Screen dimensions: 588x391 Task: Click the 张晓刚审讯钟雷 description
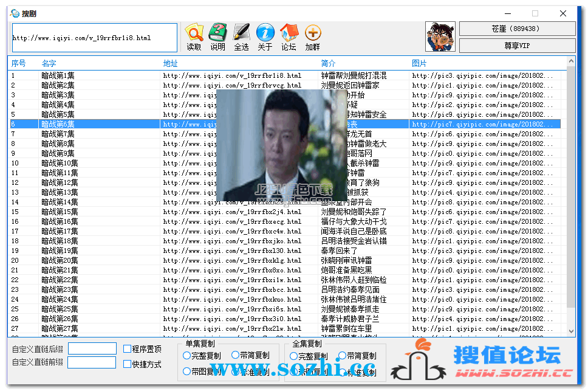click(x=346, y=260)
